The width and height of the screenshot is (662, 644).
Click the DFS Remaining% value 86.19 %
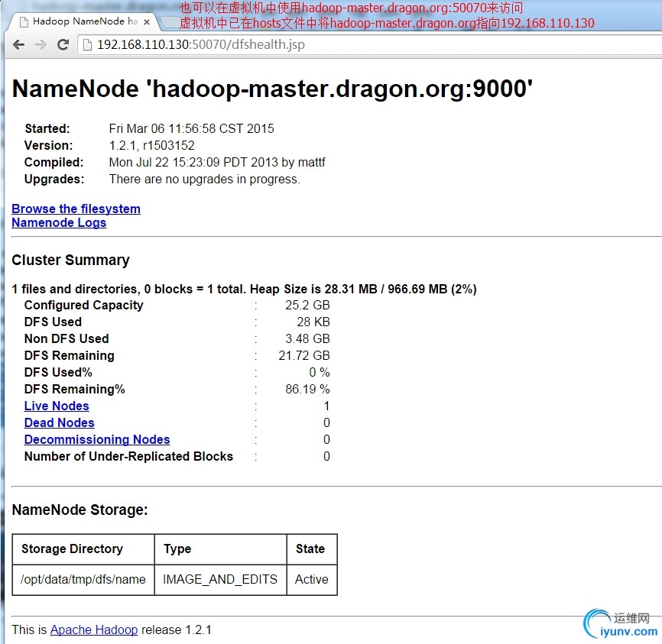click(307, 389)
